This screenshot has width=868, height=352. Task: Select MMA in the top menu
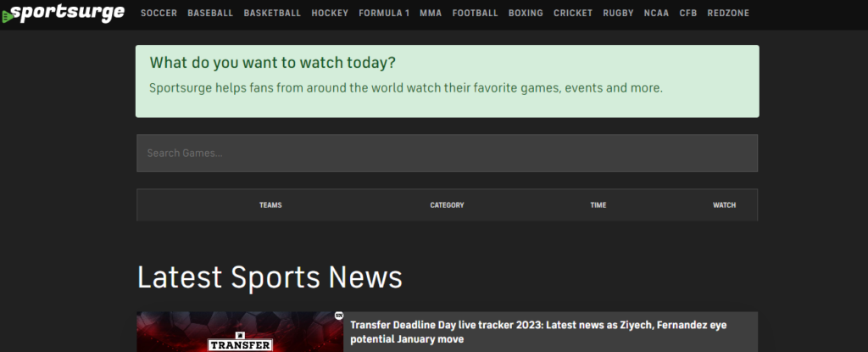pyautogui.click(x=431, y=14)
